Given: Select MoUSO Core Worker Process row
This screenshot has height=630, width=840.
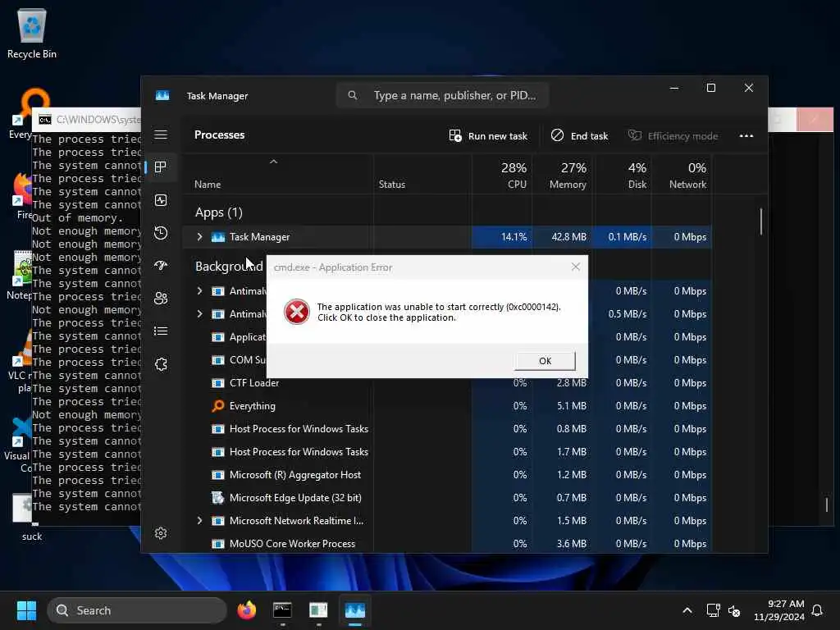Looking at the screenshot, I should coord(447,544).
